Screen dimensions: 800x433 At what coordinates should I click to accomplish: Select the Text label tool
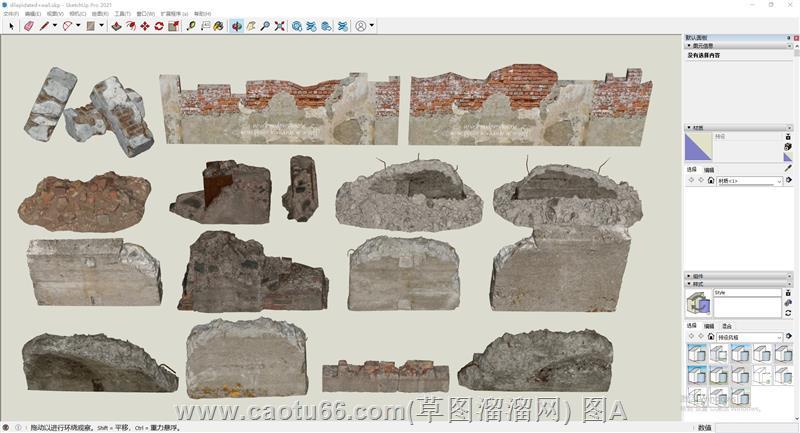pyautogui.click(x=205, y=26)
